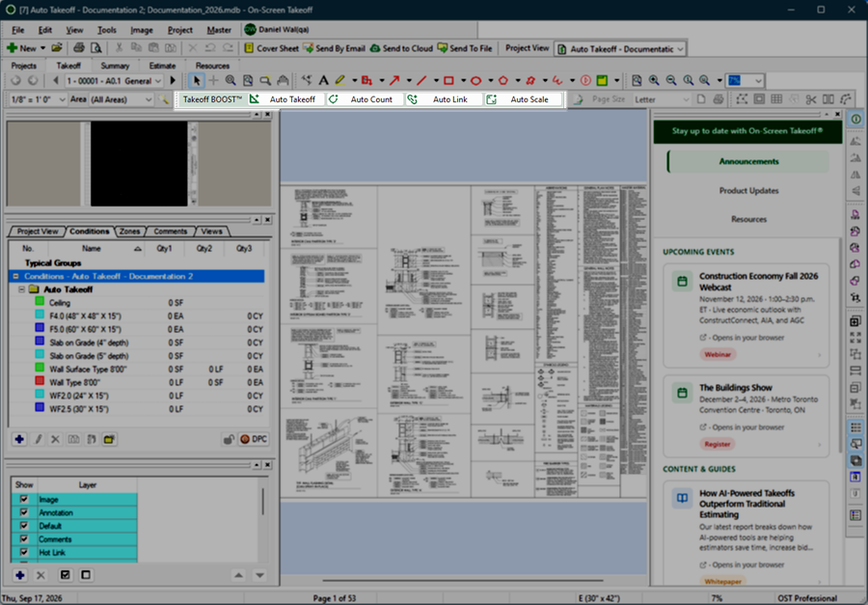The height and width of the screenshot is (605, 868).
Task: Open the Tools menu
Action: [107, 30]
